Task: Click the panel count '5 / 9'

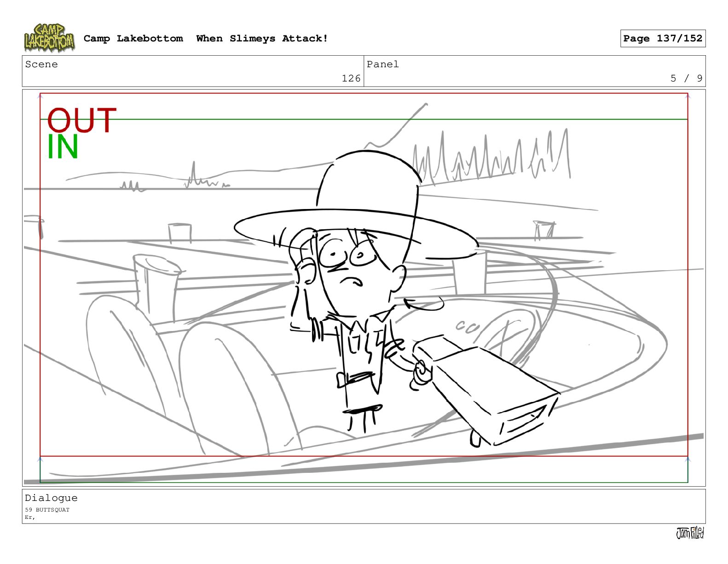Action: point(687,78)
